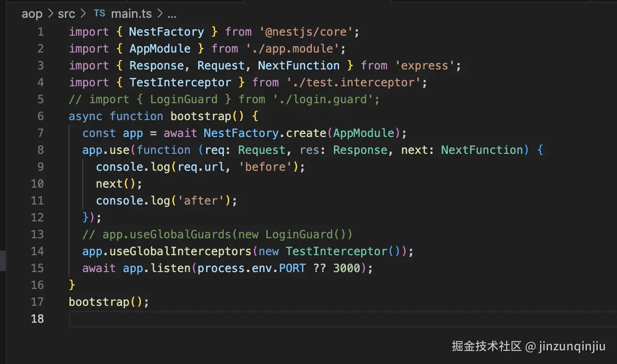Select the word AppModule on line 2
The width and height of the screenshot is (617, 364).
coord(160,48)
